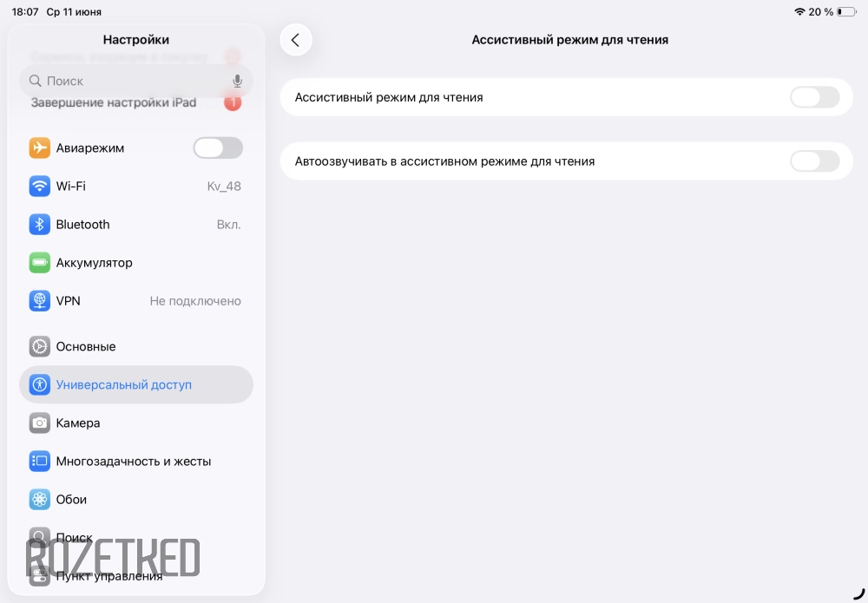Open Завершение настройки iPad notification row

click(x=136, y=103)
